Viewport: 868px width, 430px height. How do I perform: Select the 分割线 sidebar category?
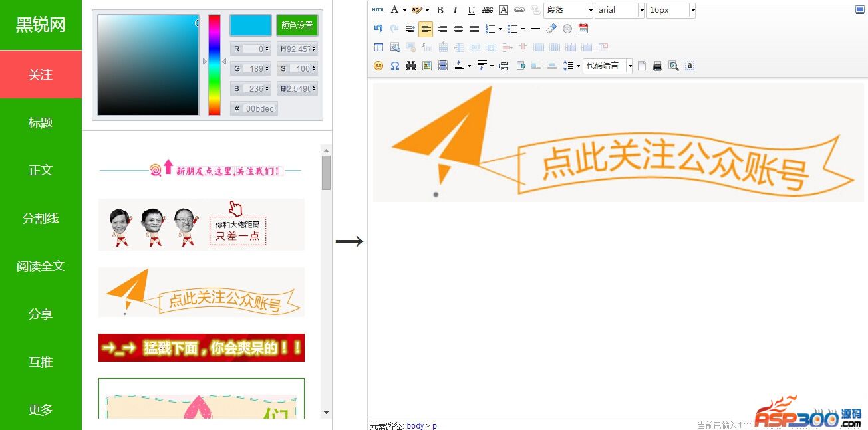pos(41,218)
